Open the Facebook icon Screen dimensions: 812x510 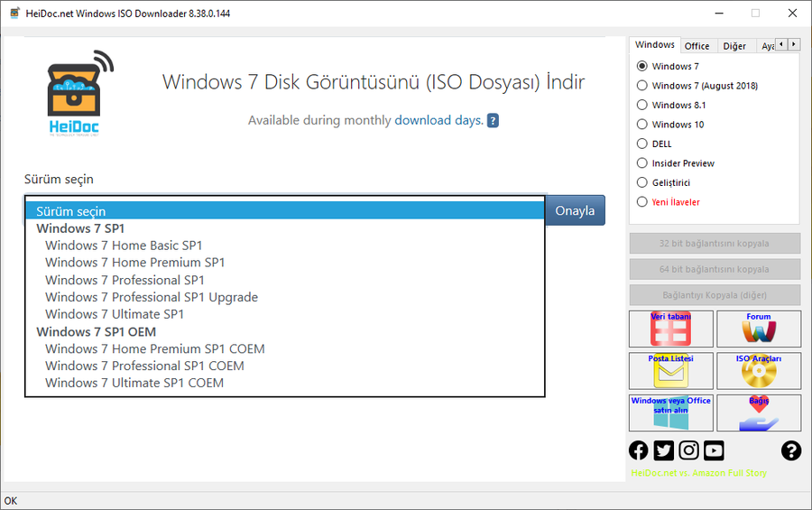[639, 450]
